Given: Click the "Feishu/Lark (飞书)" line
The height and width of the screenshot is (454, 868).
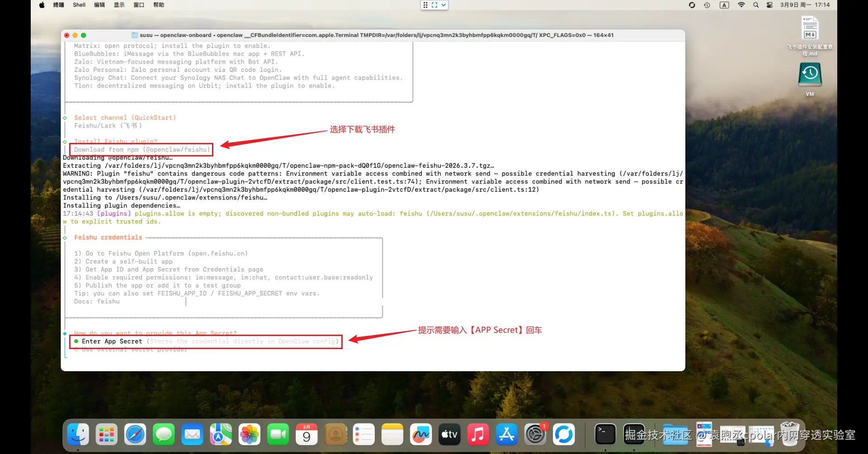Looking at the screenshot, I should point(108,126).
